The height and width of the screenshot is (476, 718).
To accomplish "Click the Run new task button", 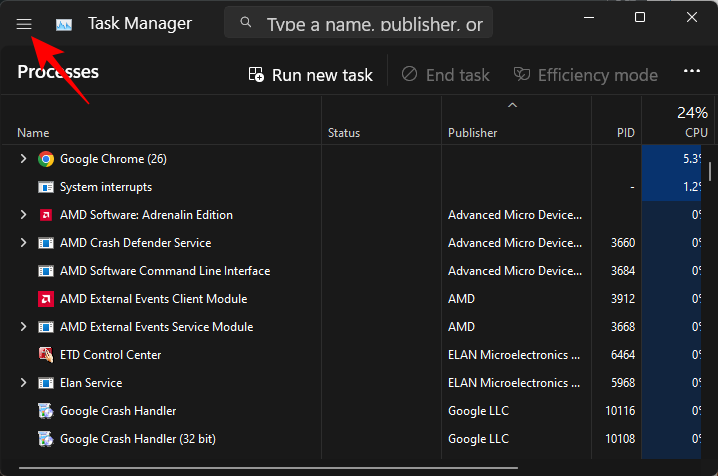I will pos(310,75).
